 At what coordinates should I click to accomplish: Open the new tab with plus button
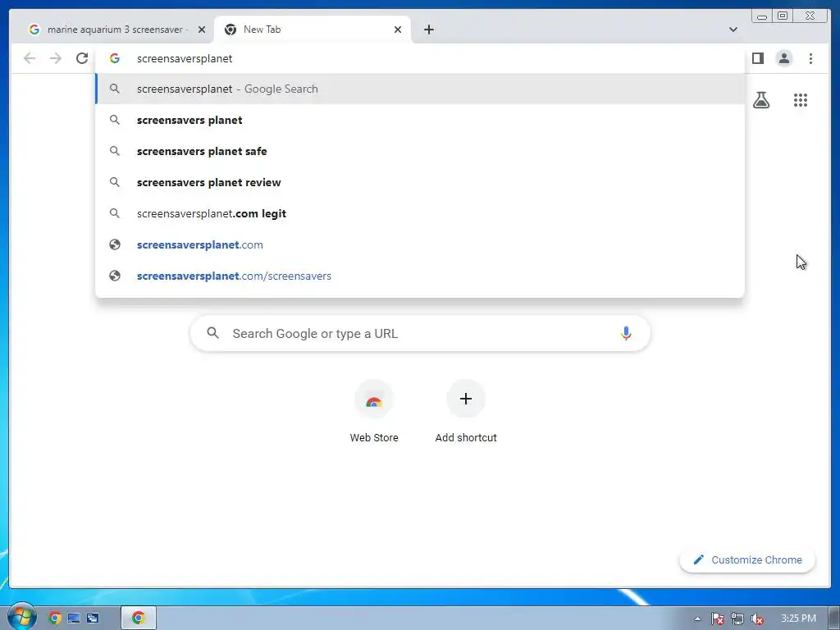tap(428, 30)
